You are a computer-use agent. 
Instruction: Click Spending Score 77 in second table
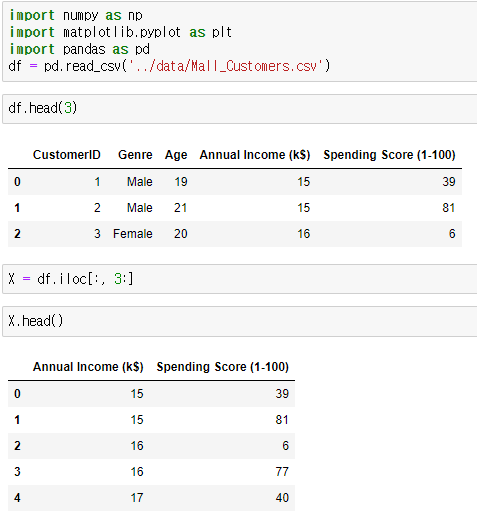tap(282, 472)
